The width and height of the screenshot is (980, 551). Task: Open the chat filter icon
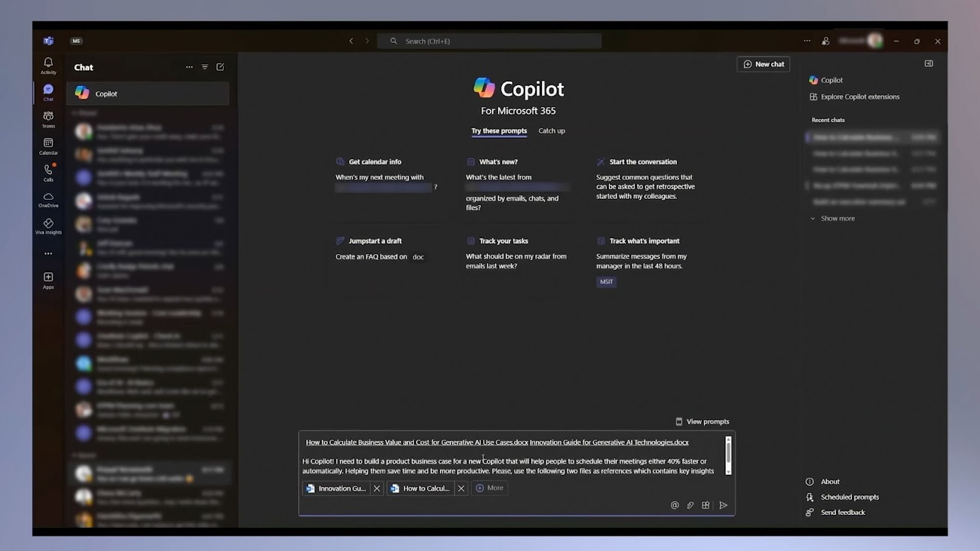[205, 67]
